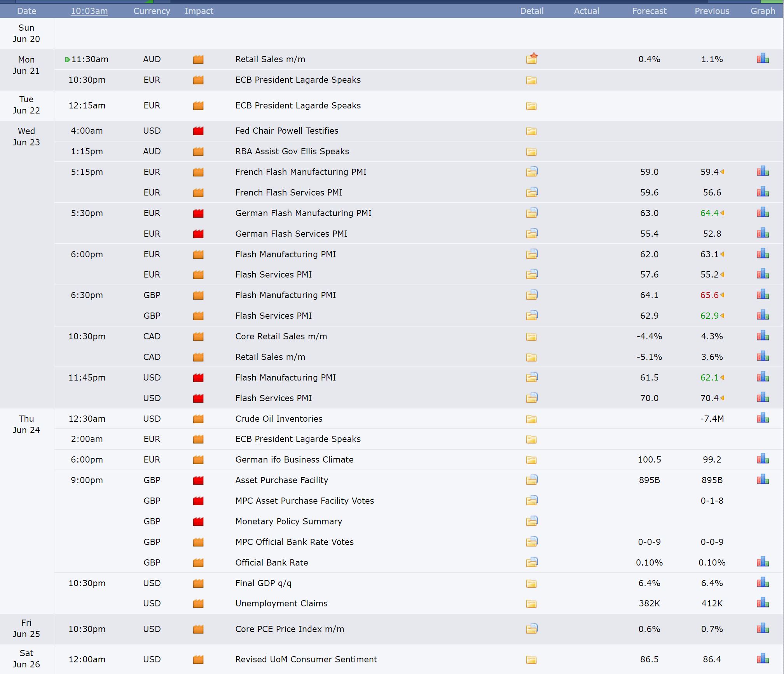784x674 pixels.
Task: Open detail folder for German Flash Services PMI
Action: pyautogui.click(x=532, y=233)
